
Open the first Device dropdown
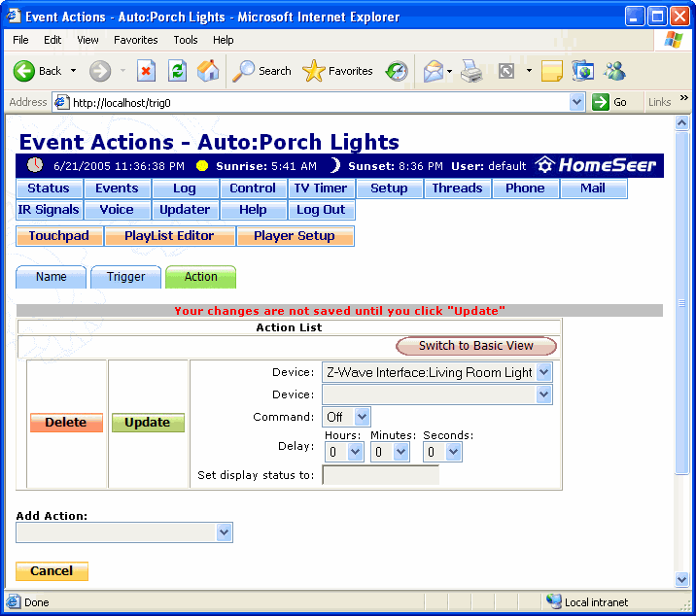coord(544,372)
